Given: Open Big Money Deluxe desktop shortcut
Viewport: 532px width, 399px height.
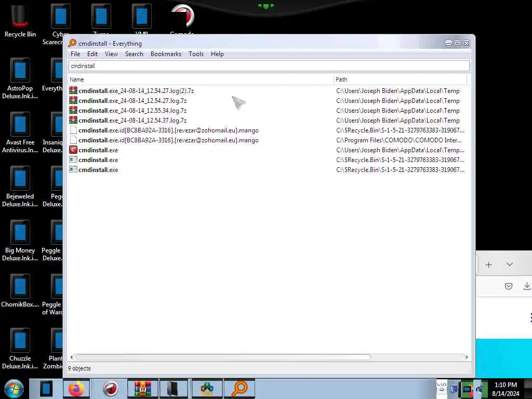Looking at the screenshot, I should [x=20, y=240].
